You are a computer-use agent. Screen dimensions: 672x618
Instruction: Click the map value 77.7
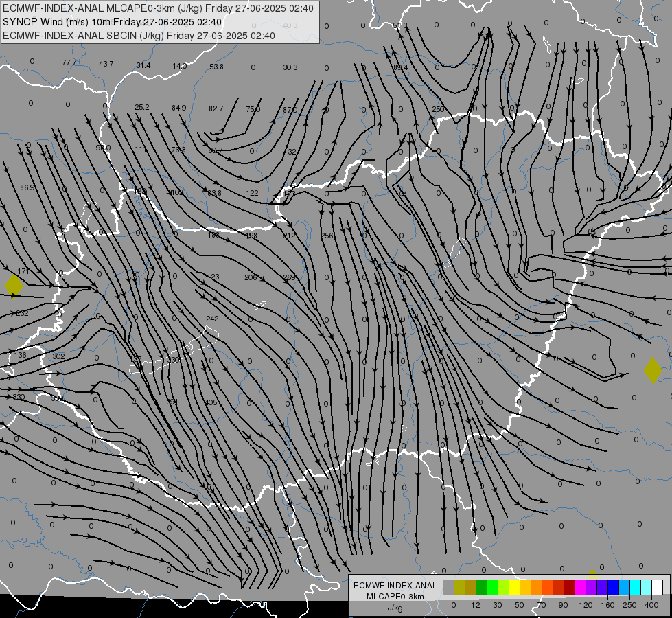(x=69, y=63)
